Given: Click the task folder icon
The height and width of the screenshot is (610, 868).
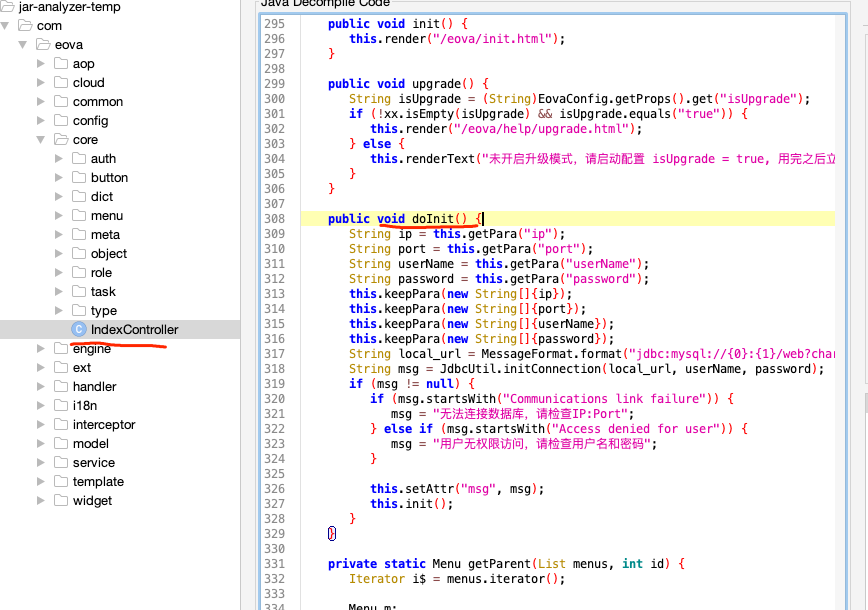Looking at the screenshot, I should (79, 291).
